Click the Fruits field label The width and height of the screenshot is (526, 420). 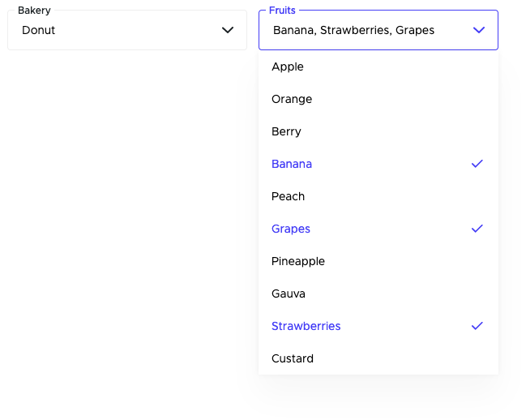tap(282, 11)
